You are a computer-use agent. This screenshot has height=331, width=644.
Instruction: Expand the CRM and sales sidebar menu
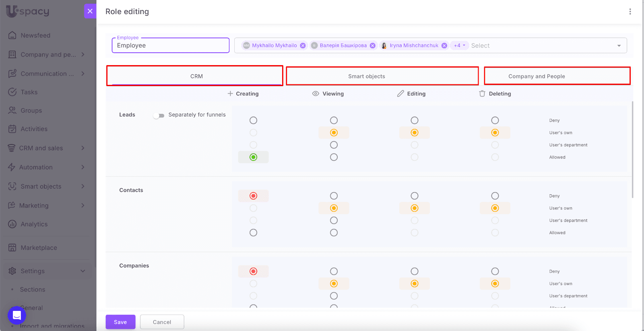[x=83, y=148]
